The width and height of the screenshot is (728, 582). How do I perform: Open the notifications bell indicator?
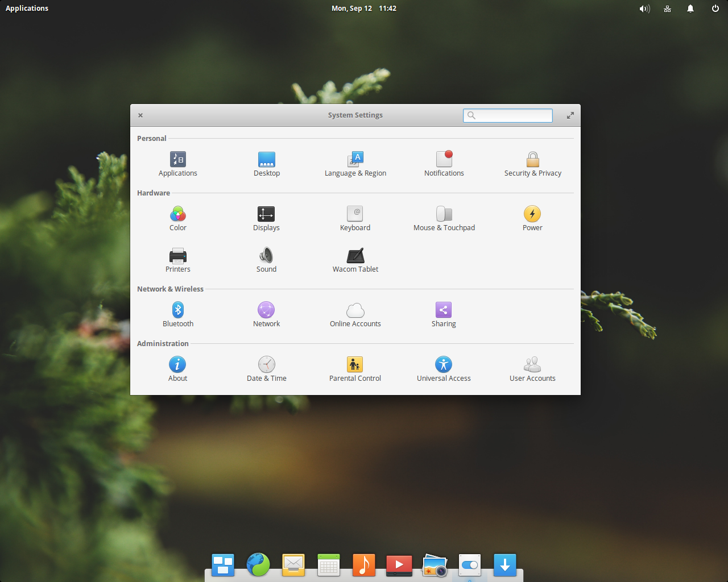point(690,9)
